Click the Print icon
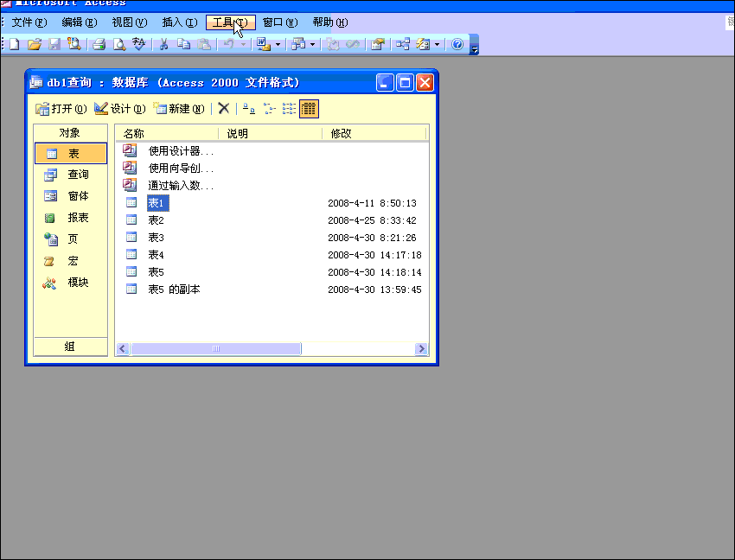Viewport: 735px width, 560px height. coord(99,45)
